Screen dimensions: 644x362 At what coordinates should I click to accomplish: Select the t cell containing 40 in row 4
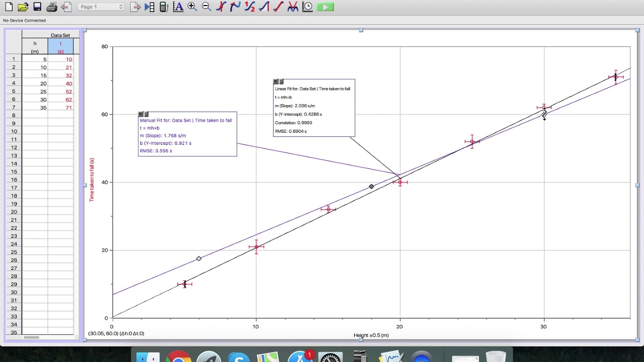click(x=60, y=83)
